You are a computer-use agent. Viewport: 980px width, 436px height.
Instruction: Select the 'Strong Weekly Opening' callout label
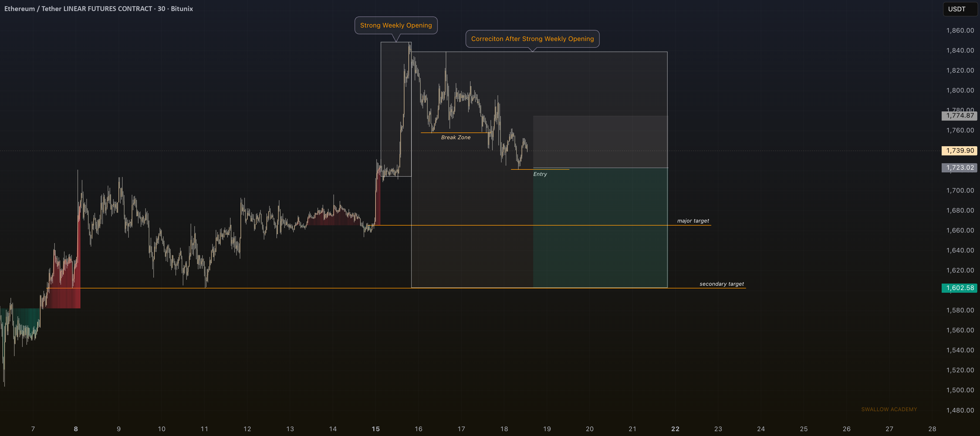click(396, 25)
